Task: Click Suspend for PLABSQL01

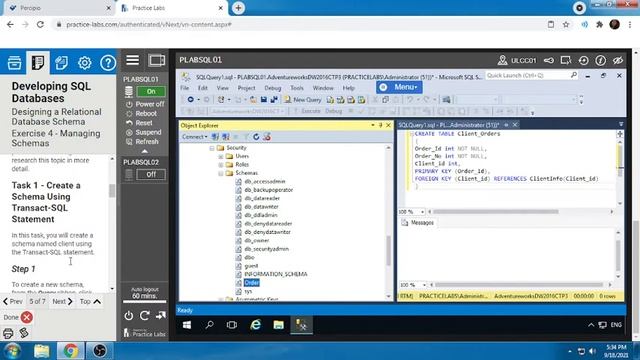Action: pyautogui.click(x=144, y=132)
